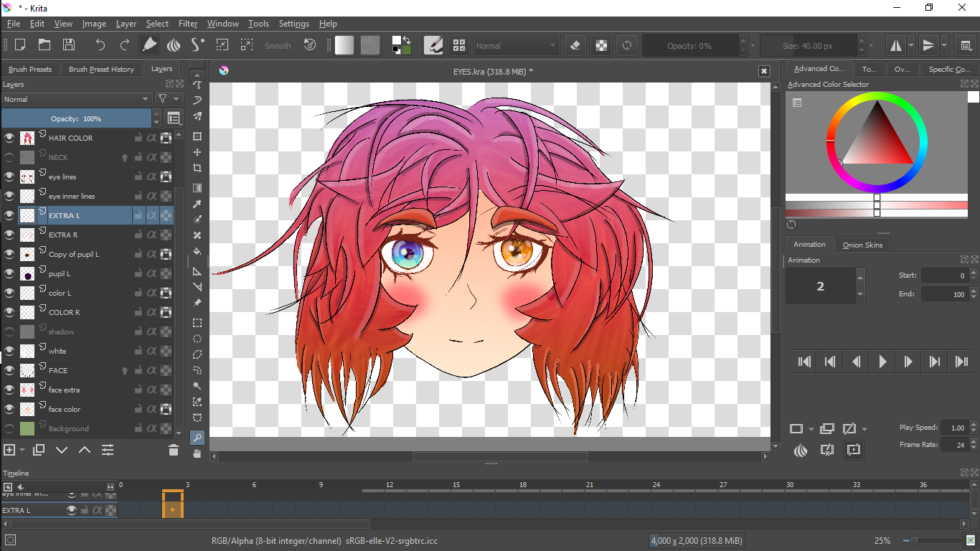Hide the HAIR COLOR layer
This screenshot has width=980, height=551.
pos(9,138)
